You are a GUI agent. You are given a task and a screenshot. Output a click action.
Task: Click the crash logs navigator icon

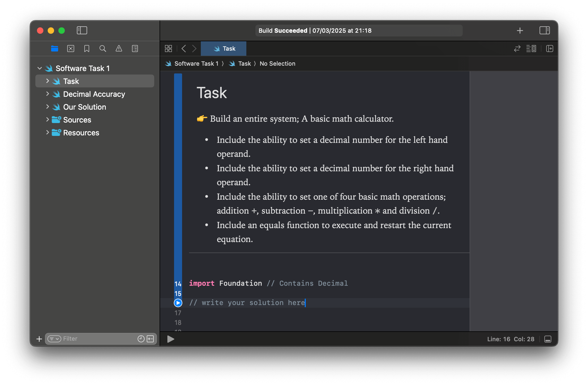tap(70, 49)
